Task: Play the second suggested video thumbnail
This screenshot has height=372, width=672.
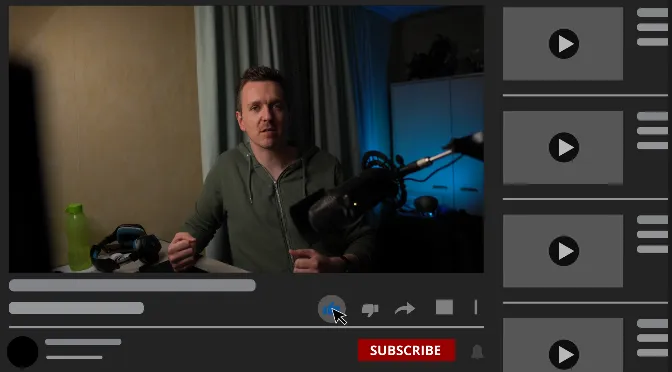Action: 563,147
